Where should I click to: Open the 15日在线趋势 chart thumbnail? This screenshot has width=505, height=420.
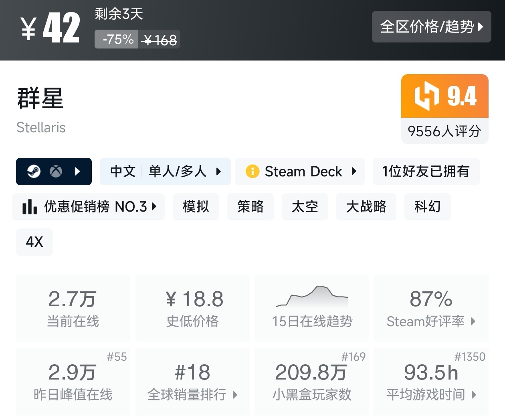click(312, 299)
